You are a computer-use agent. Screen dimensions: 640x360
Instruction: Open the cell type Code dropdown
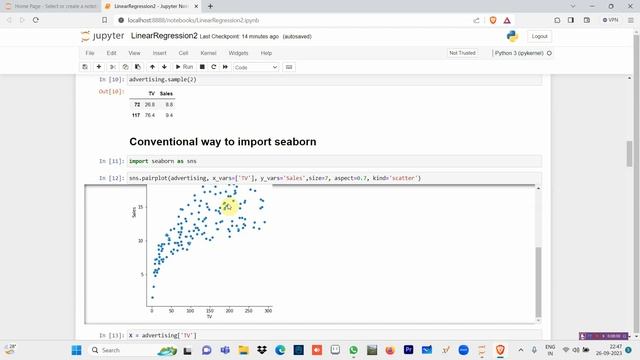(256, 67)
